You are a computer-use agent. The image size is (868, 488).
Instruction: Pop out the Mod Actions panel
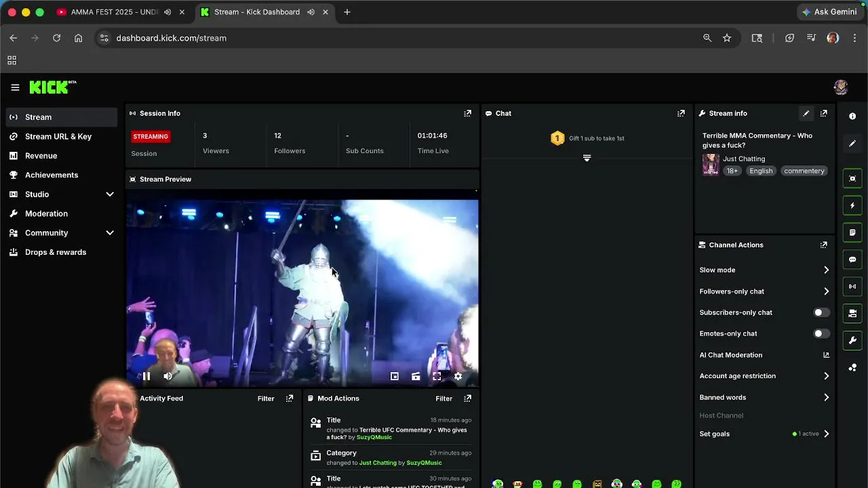pos(467,399)
